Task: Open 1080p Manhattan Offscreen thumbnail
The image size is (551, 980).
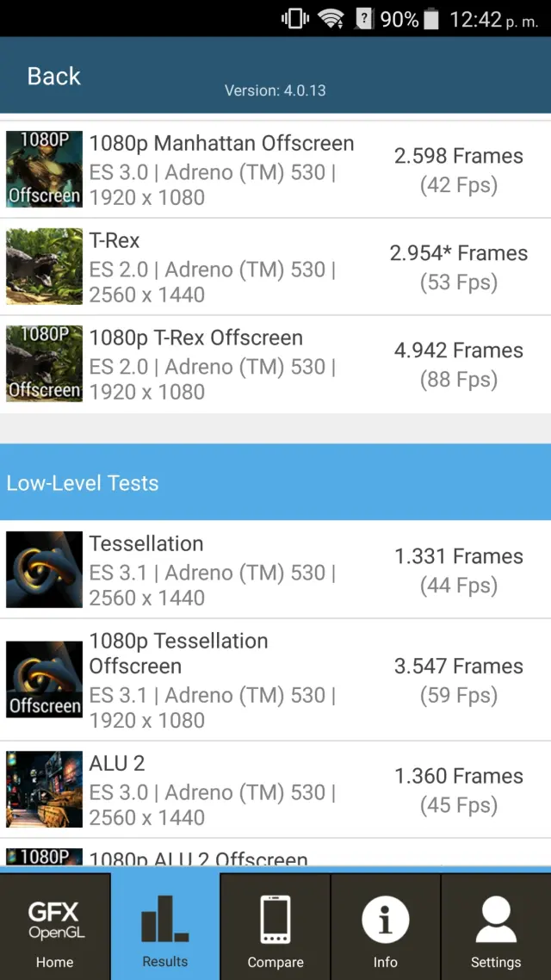Action: 44,170
